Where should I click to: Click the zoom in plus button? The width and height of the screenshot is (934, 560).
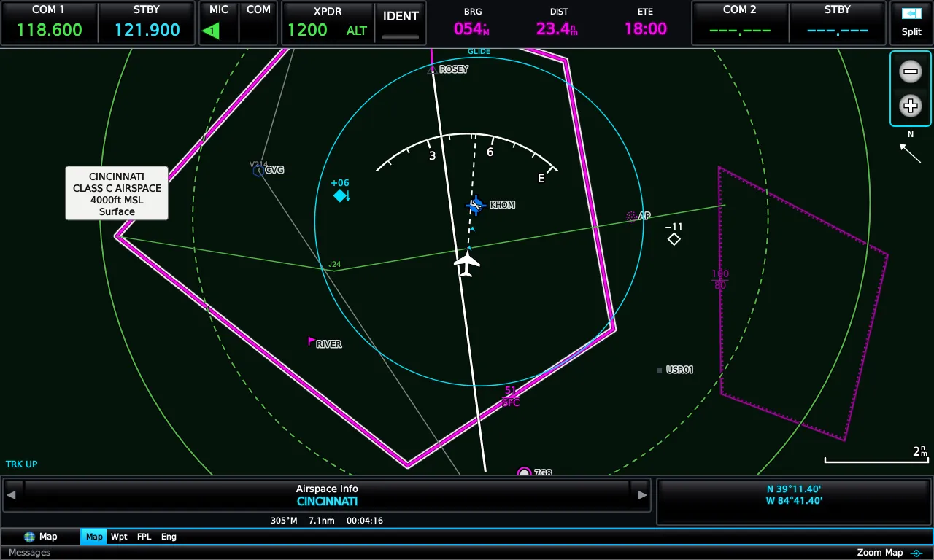(910, 106)
